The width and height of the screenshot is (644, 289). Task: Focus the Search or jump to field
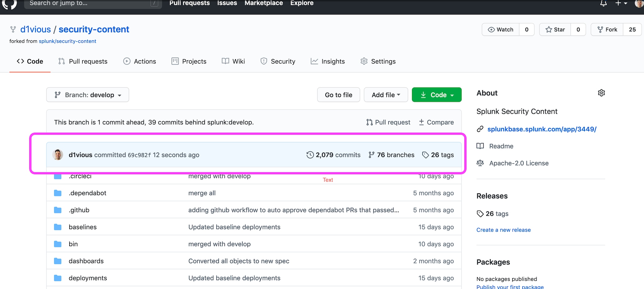coord(93,3)
